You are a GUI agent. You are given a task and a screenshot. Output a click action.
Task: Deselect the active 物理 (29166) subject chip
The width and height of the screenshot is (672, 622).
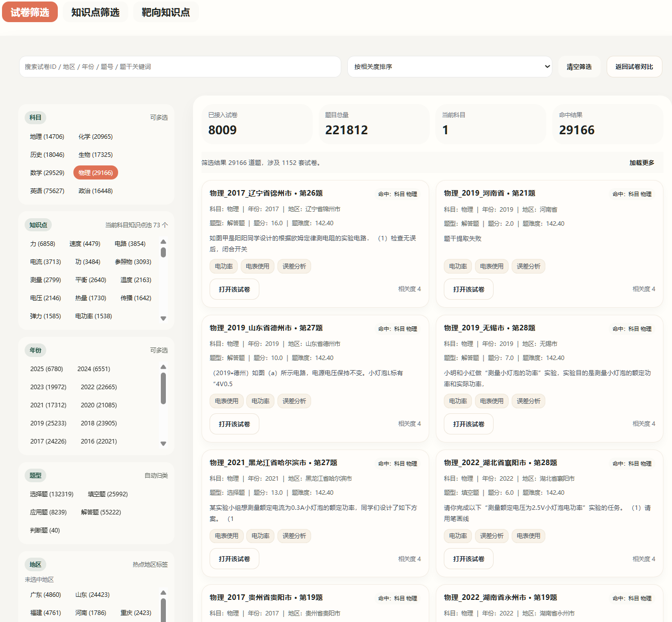[95, 173]
